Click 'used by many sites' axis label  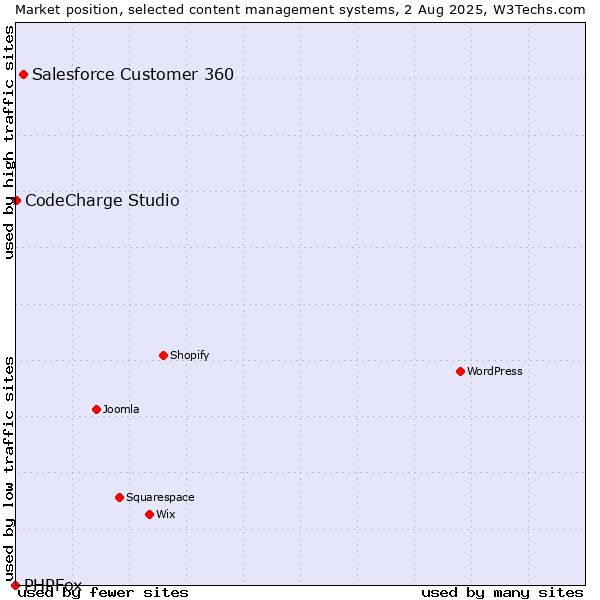[x=502, y=593]
